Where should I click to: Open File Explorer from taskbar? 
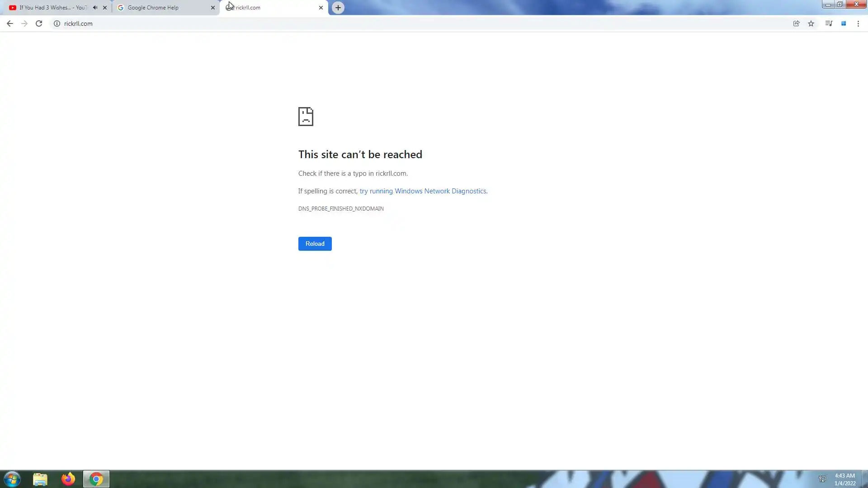click(x=40, y=479)
